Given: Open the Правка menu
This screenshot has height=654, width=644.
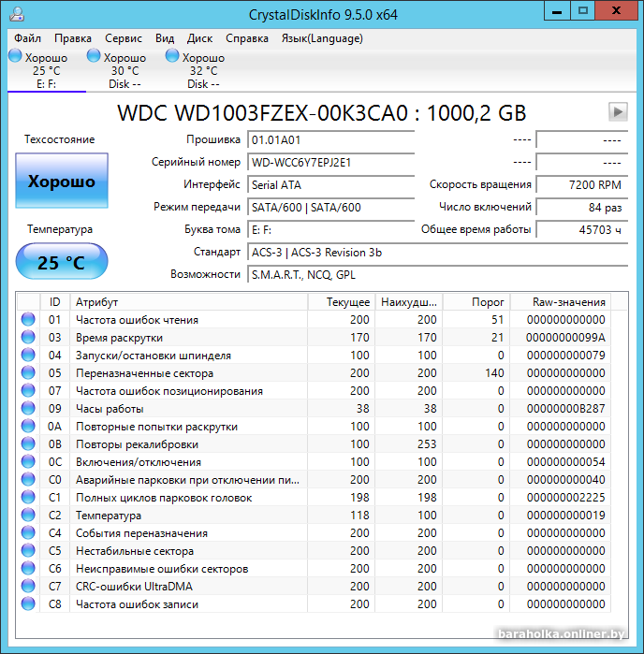Looking at the screenshot, I should click(x=73, y=38).
